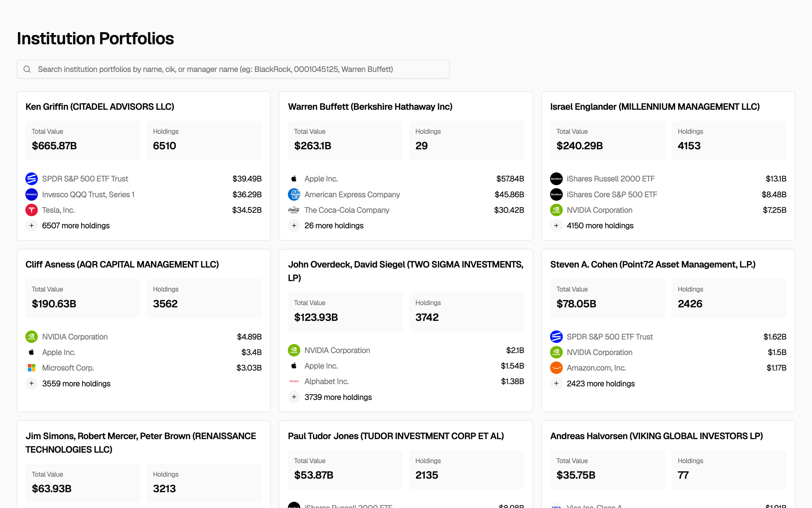Click the NVIDIA logo in Point72 card
Screen dimensions: 812x508
pyautogui.click(x=556, y=352)
